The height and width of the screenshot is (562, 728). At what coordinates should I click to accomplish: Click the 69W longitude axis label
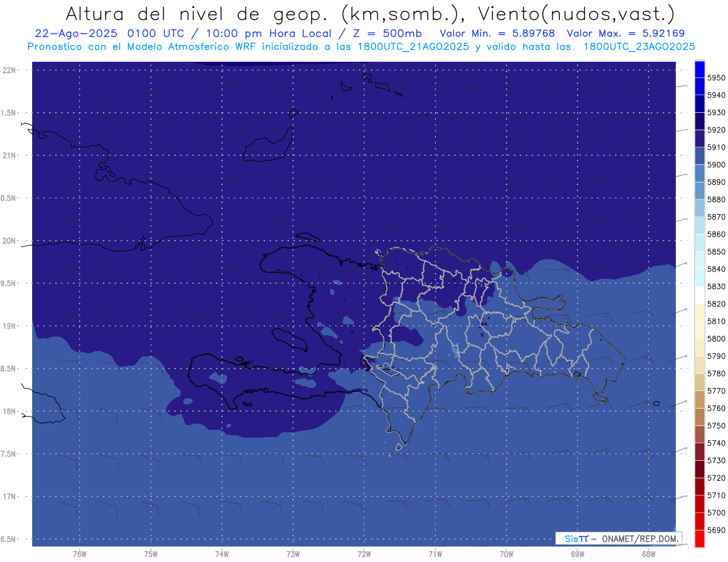[578, 554]
